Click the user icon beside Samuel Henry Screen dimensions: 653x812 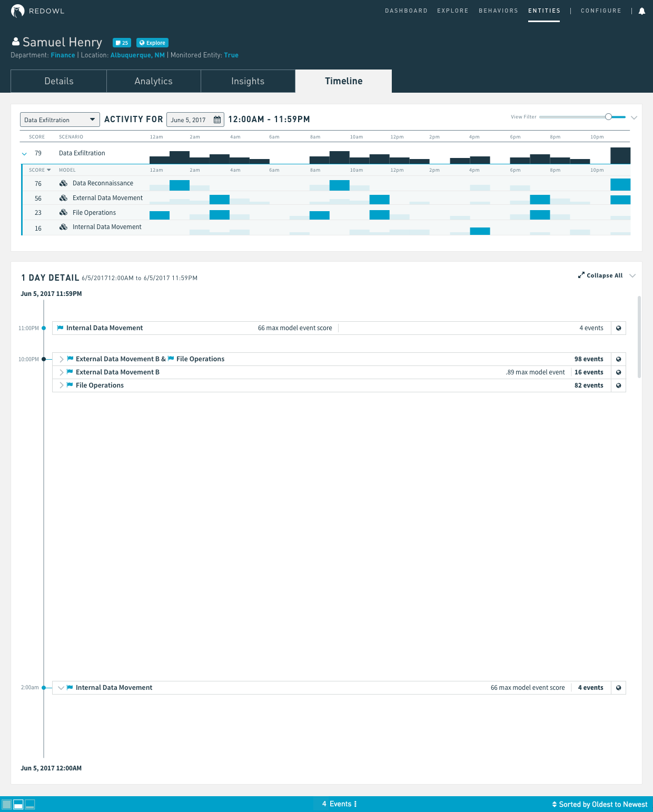tap(16, 42)
